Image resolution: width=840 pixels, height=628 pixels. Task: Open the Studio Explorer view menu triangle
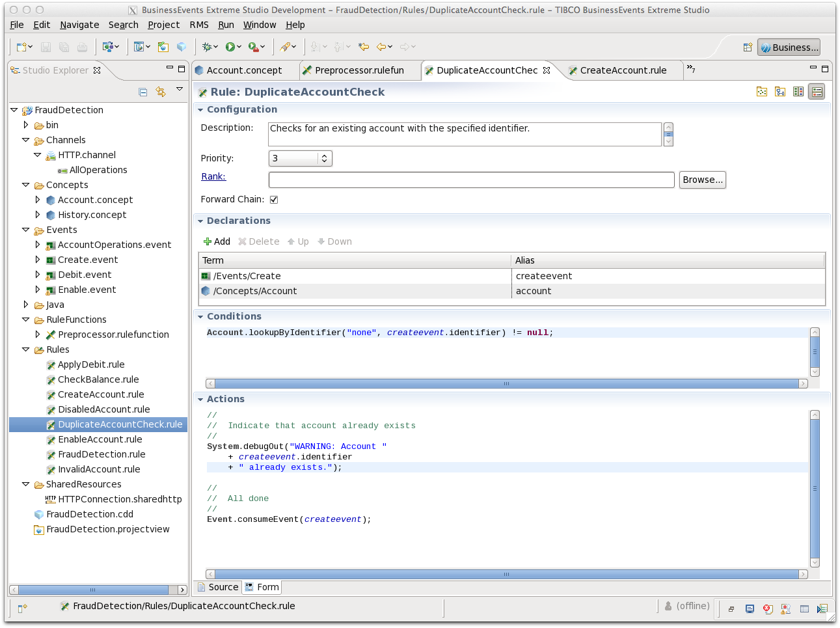[180, 89]
